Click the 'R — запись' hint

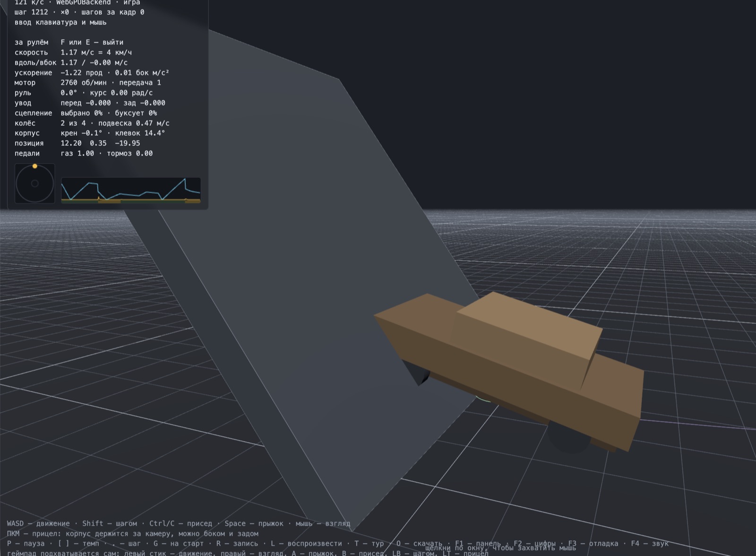pos(237,543)
